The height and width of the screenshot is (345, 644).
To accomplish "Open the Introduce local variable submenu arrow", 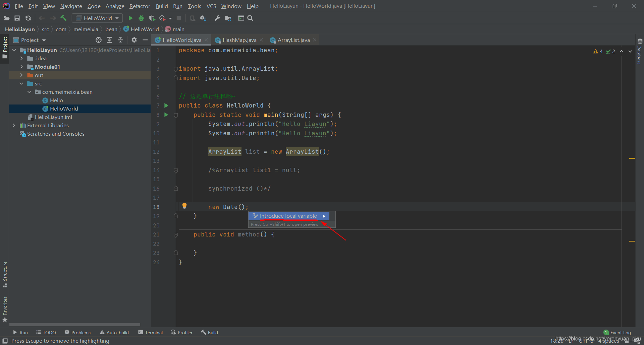I will (324, 216).
